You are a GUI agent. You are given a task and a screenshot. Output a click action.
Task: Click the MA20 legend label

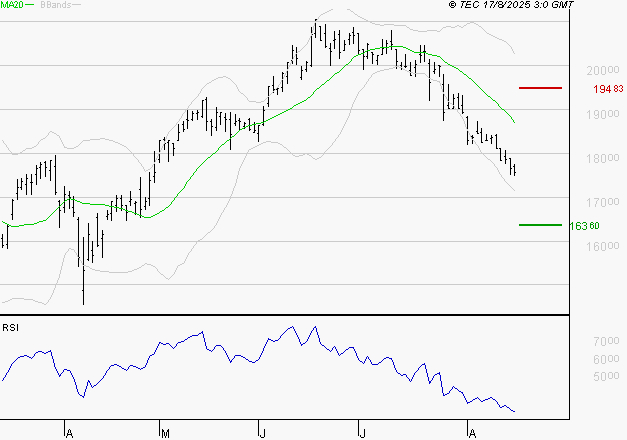[12, 5]
